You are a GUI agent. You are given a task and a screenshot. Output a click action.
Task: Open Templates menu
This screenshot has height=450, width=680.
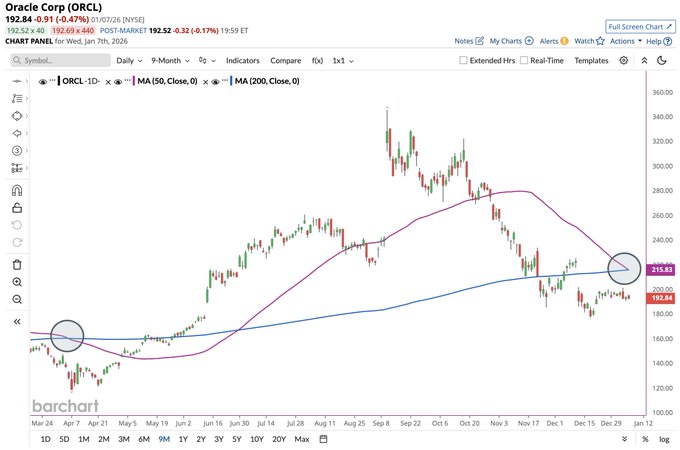click(591, 61)
